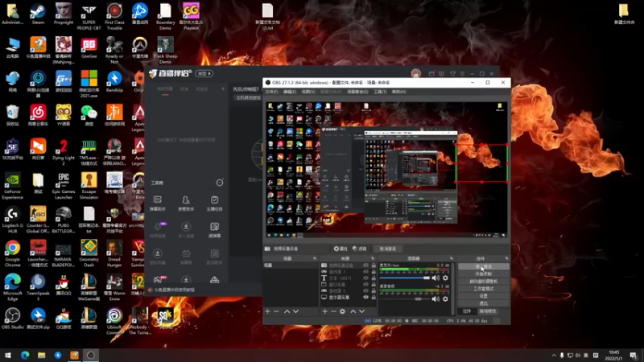644x362 pixels.
Task: Toggle lock on 视频采集设备 source
Action: coord(374,265)
